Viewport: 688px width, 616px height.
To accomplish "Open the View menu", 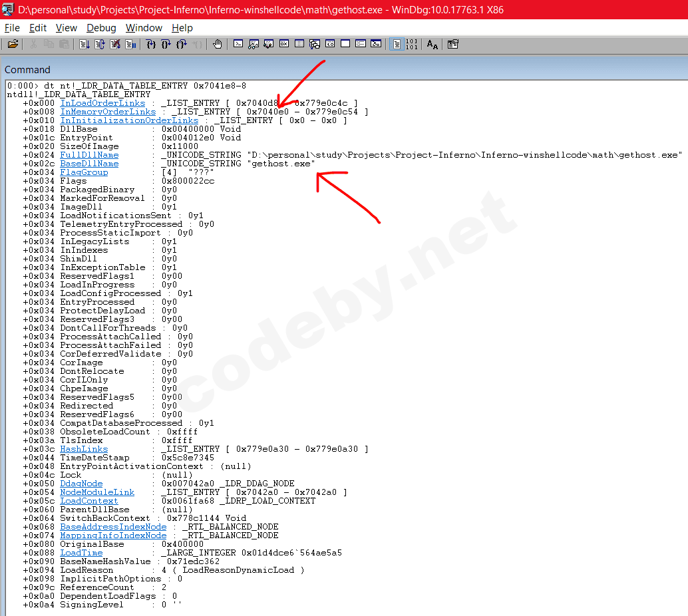I will tap(67, 28).
